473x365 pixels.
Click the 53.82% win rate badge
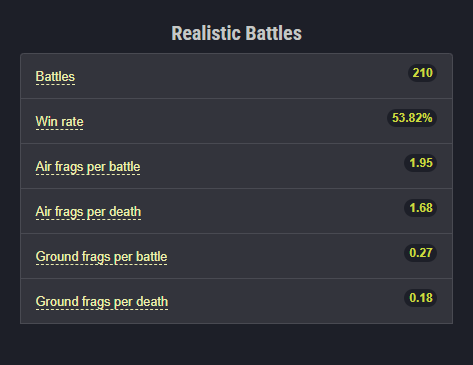[412, 118]
